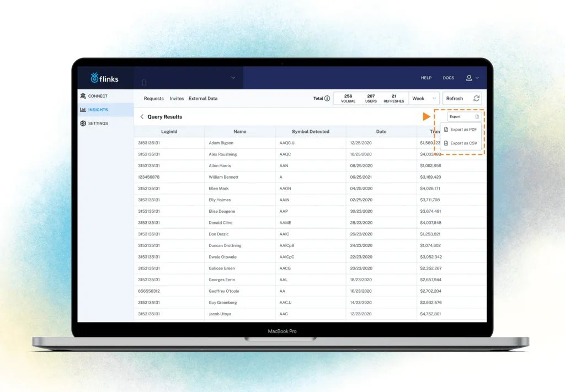Click the Total info icon
Image resolution: width=565 pixels, height=392 pixels.
pyautogui.click(x=328, y=98)
